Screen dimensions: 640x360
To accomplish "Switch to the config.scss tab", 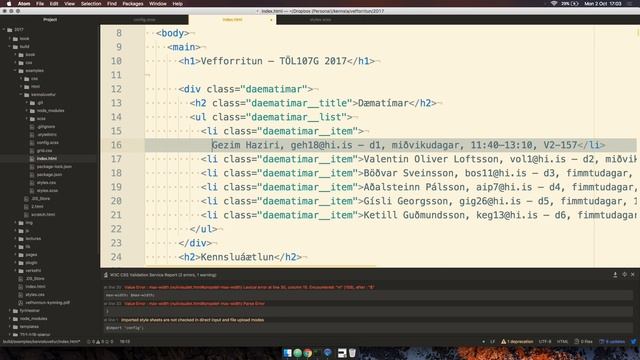I will coord(144,20).
